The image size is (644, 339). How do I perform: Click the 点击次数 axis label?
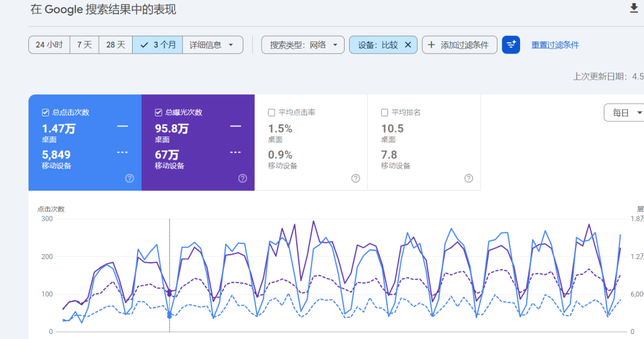click(51, 209)
